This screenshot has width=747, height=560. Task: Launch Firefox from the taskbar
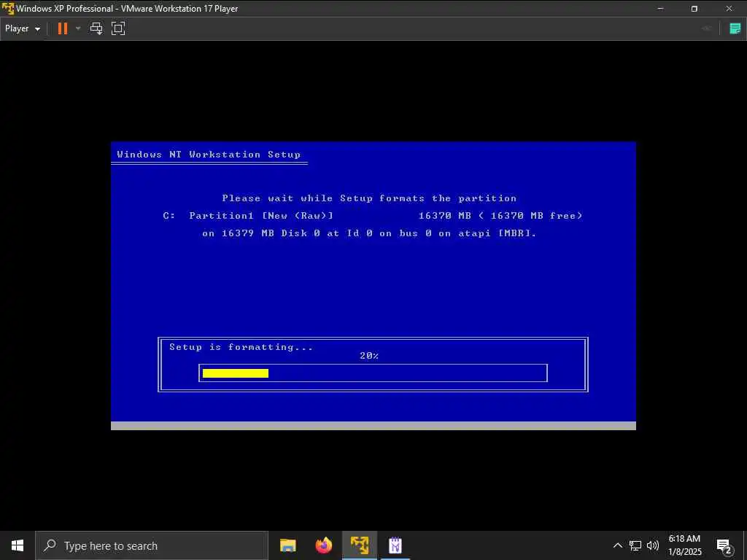[323, 545]
